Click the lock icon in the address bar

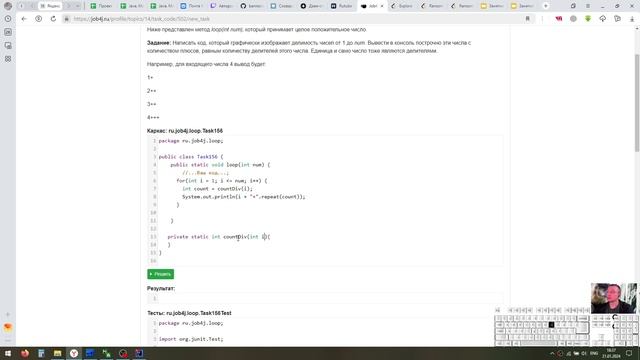click(x=67, y=19)
